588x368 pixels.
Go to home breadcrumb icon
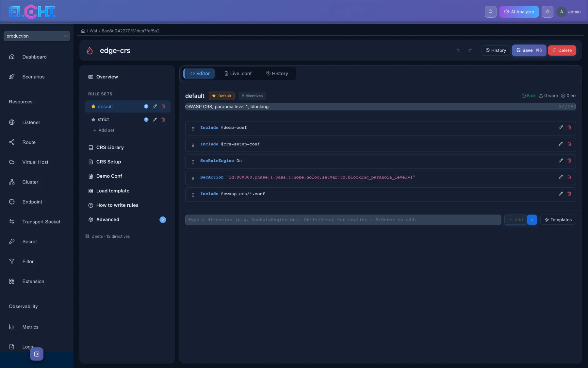tap(83, 31)
